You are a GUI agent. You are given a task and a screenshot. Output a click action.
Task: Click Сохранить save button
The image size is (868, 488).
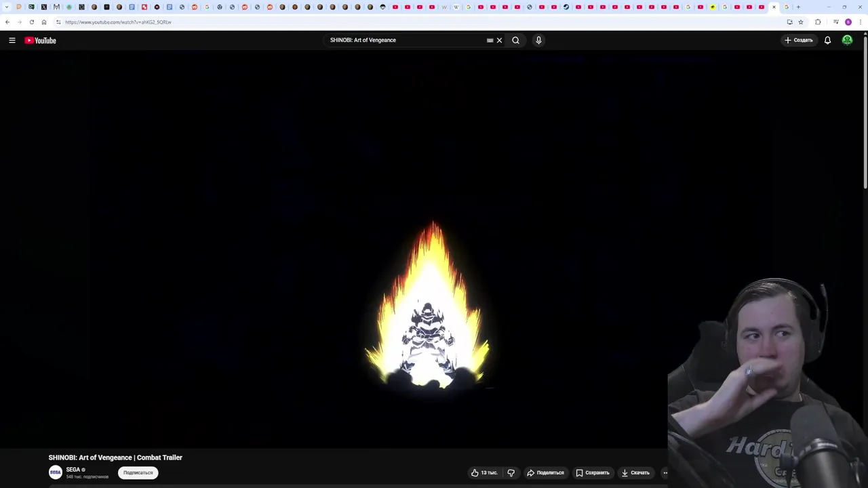(593, 472)
